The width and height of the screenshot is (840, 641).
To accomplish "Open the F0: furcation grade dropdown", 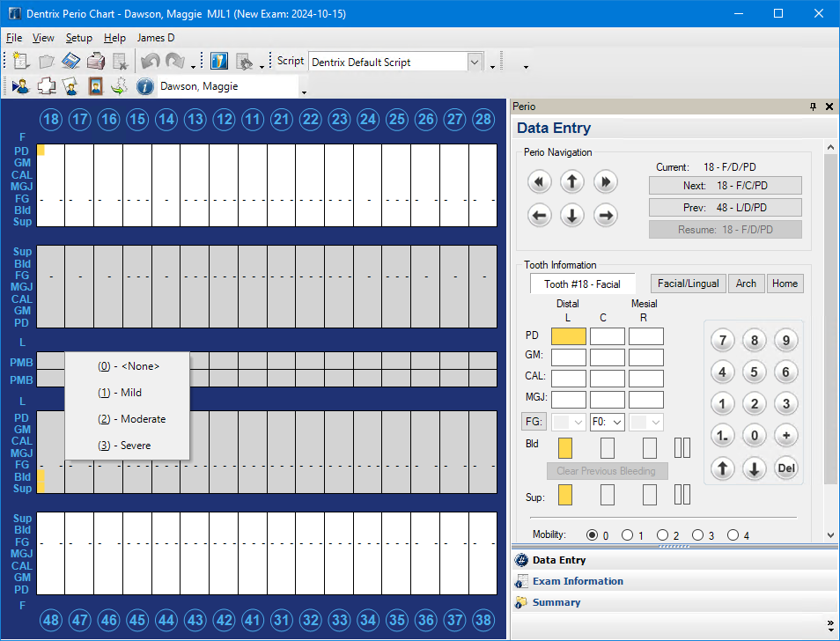I will click(608, 423).
